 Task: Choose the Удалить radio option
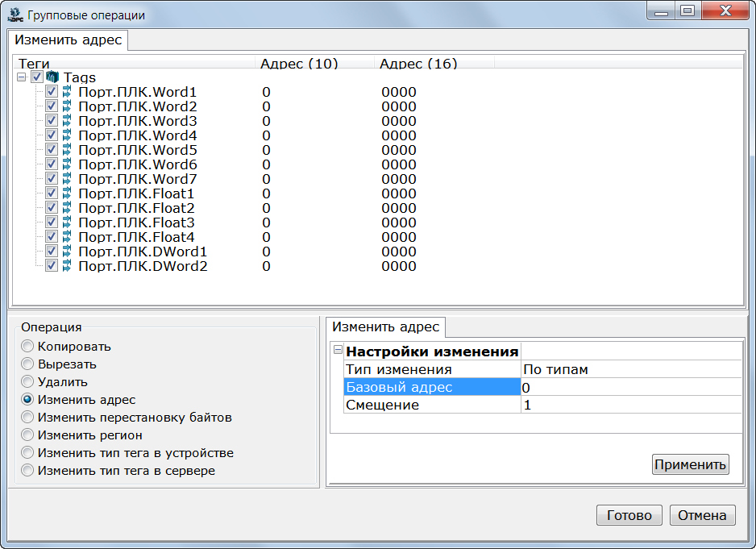(28, 382)
